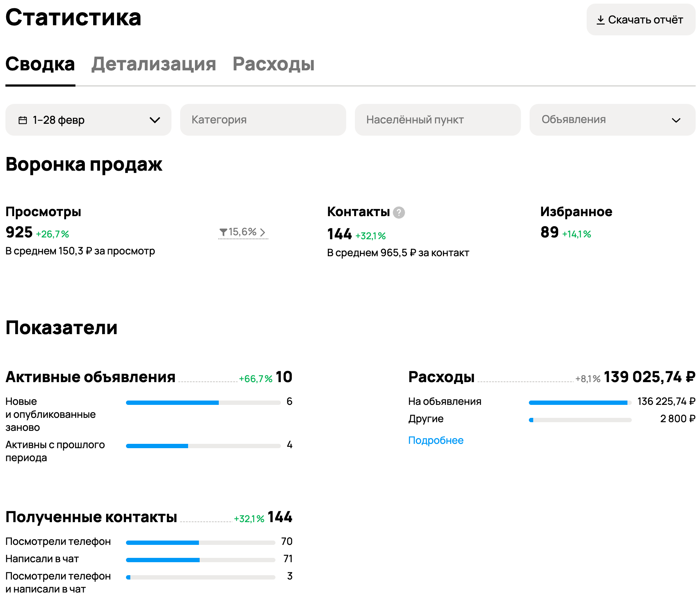The image size is (700, 599).
Task: Click the Написали в чат progress bar
Action: pos(200,560)
